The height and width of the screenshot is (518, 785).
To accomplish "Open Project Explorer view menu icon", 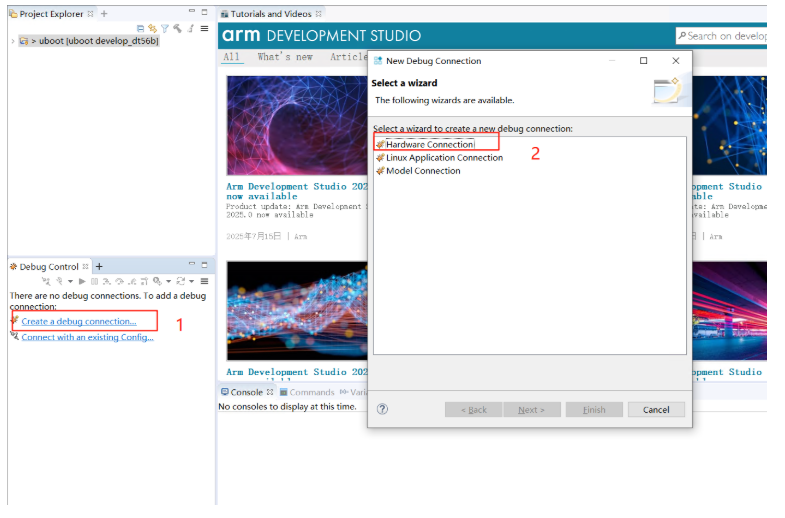I will [x=204, y=29].
